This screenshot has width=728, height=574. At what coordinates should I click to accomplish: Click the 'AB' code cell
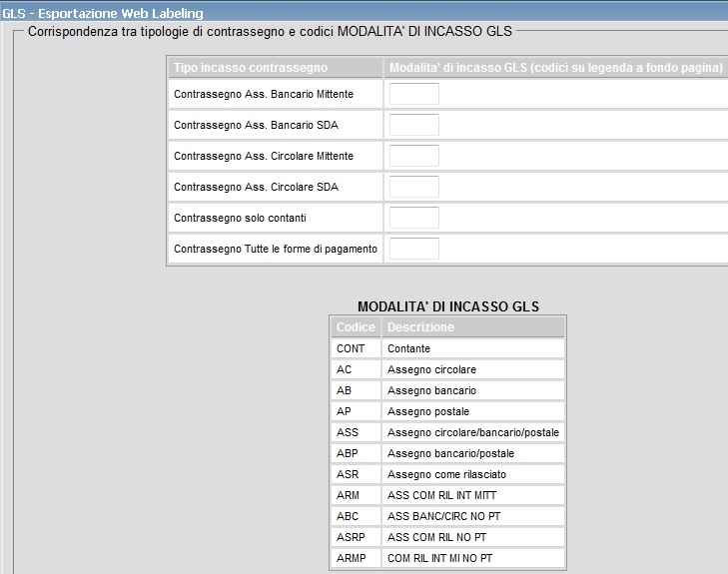356,390
